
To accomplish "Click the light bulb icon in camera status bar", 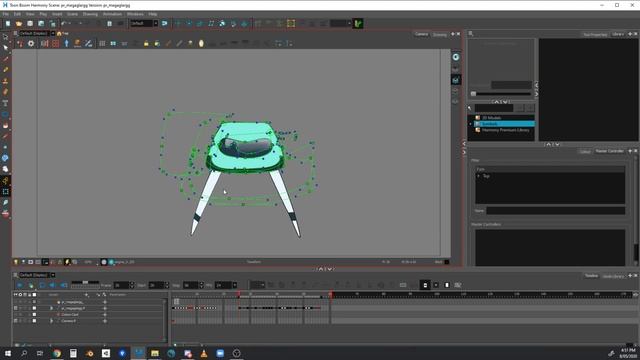I will [x=16, y=262].
